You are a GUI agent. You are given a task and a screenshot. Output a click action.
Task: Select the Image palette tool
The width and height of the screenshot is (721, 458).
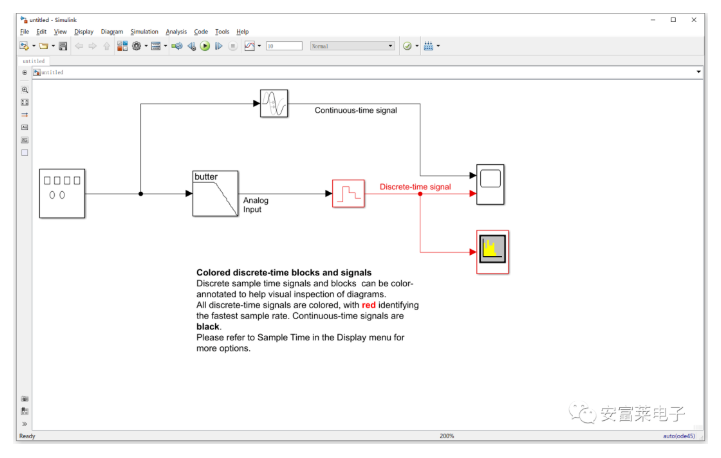[25, 140]
